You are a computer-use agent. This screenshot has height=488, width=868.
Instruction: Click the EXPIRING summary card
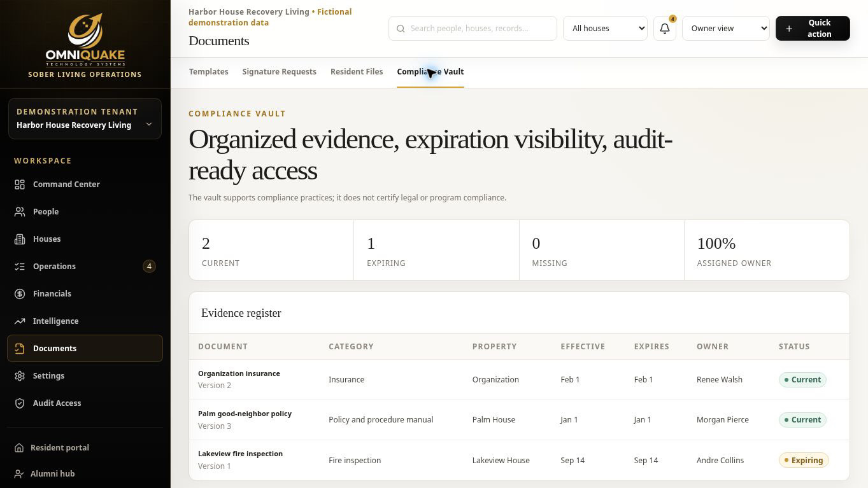coord(436,250)
